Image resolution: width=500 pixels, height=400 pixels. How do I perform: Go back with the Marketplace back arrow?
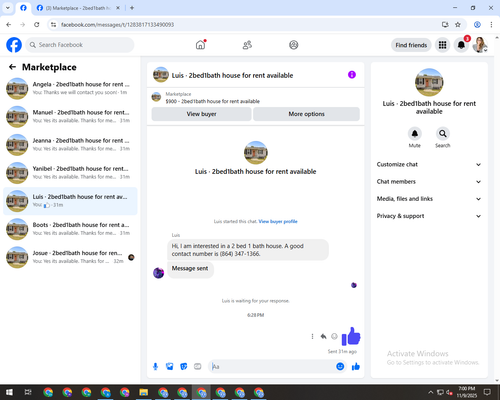point(12,67)
